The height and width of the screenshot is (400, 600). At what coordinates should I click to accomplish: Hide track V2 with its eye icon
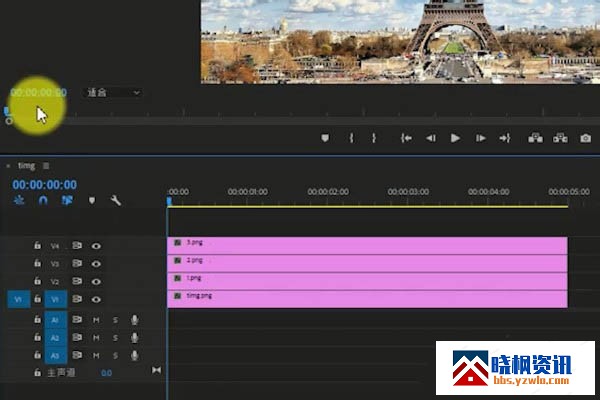click(96, 282)
